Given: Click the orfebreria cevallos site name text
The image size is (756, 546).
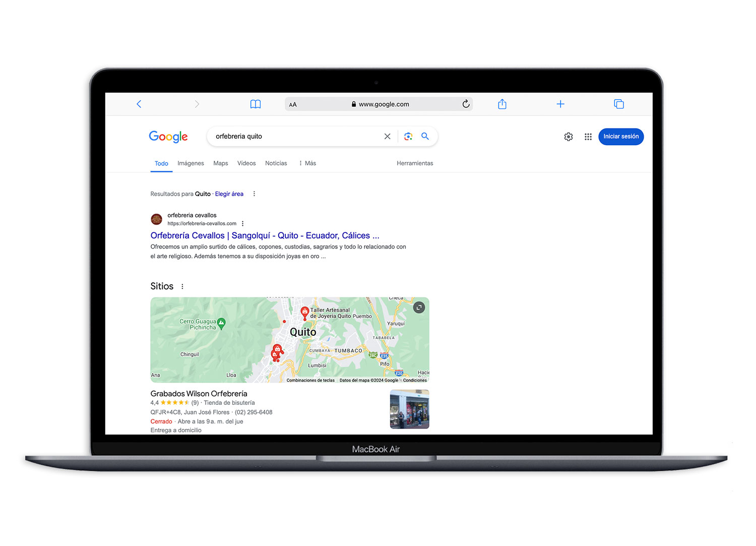Looking at the screenshot, I should 192,215.
